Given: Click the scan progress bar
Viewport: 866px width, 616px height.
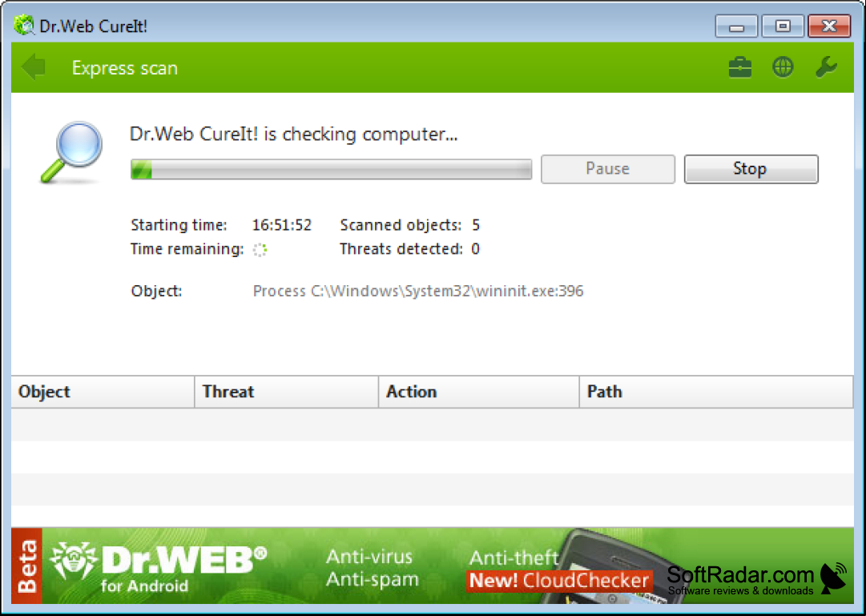Looking at the screenshot, I should coord(332,169).
